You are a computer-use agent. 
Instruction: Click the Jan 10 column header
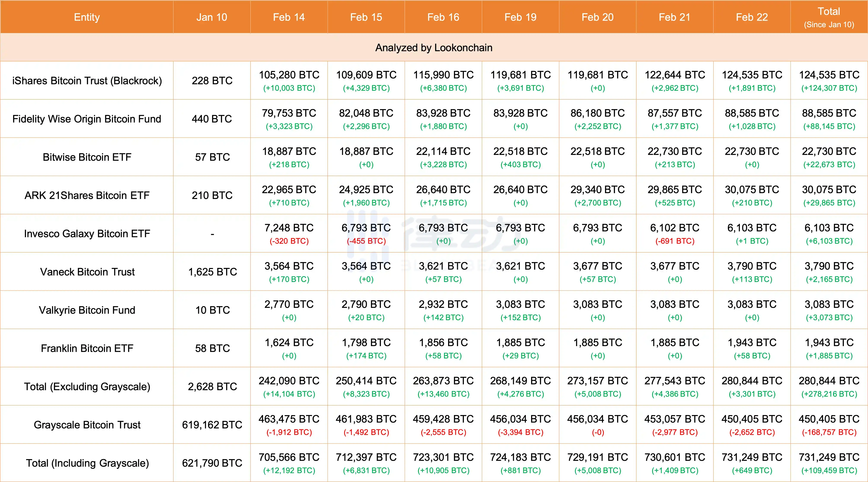(x=212, y=17)
